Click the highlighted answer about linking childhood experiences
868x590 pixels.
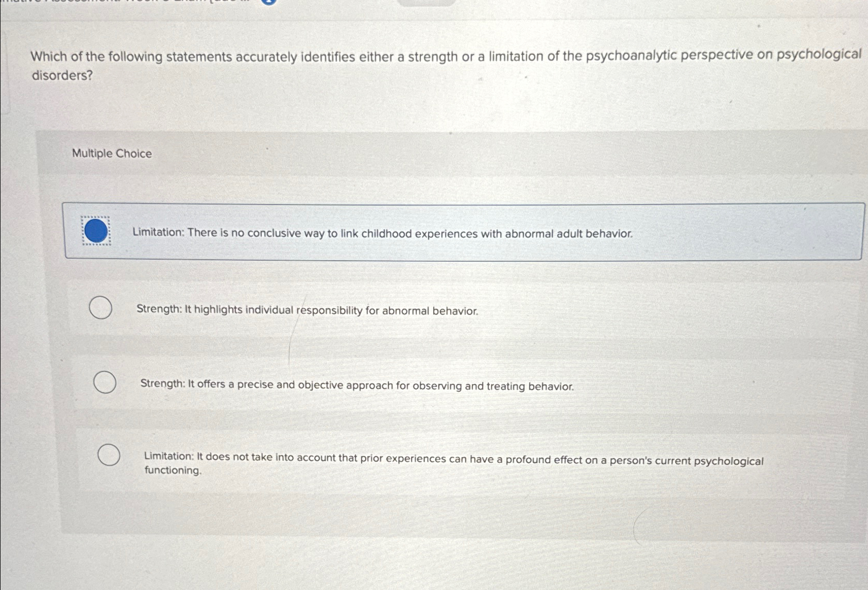coord(382,233)
